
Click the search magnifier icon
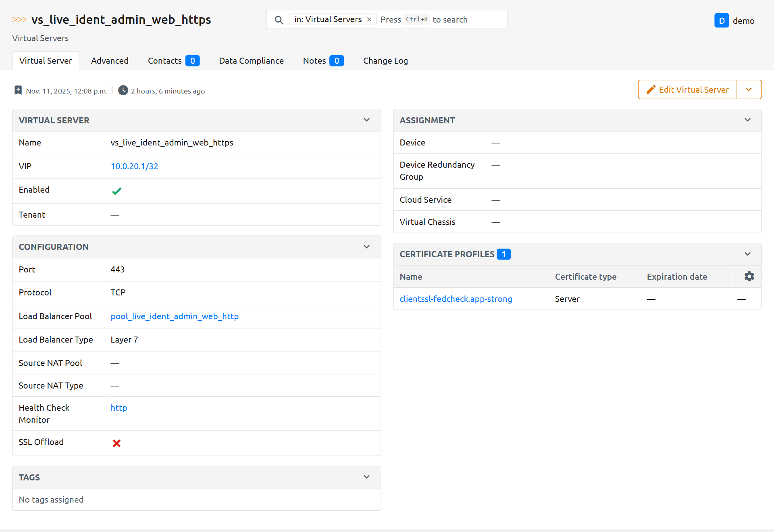coord(279,20)
